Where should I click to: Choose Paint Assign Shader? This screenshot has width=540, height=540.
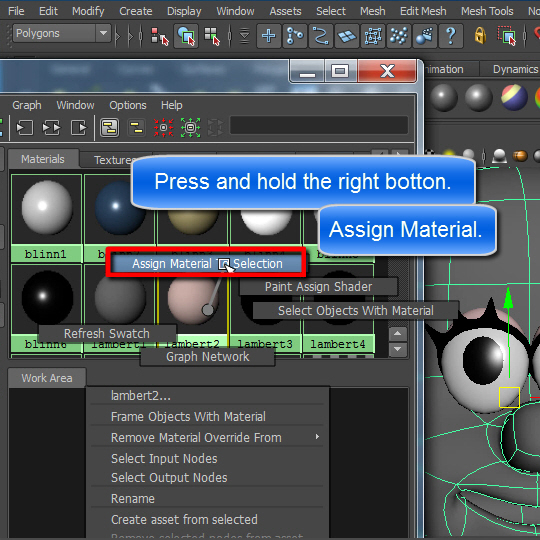(x=318, y=287)
